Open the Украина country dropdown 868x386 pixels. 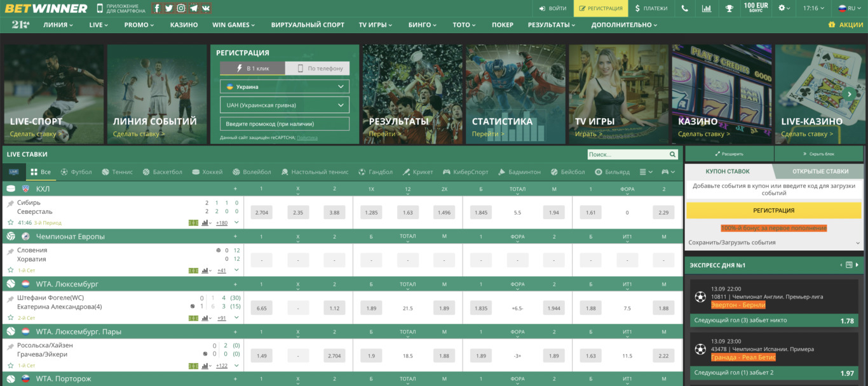click(x=285, y=86)
